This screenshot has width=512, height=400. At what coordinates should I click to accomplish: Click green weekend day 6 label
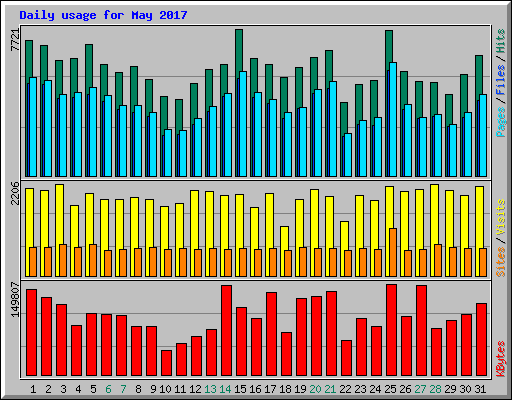(x=108, y=389)
